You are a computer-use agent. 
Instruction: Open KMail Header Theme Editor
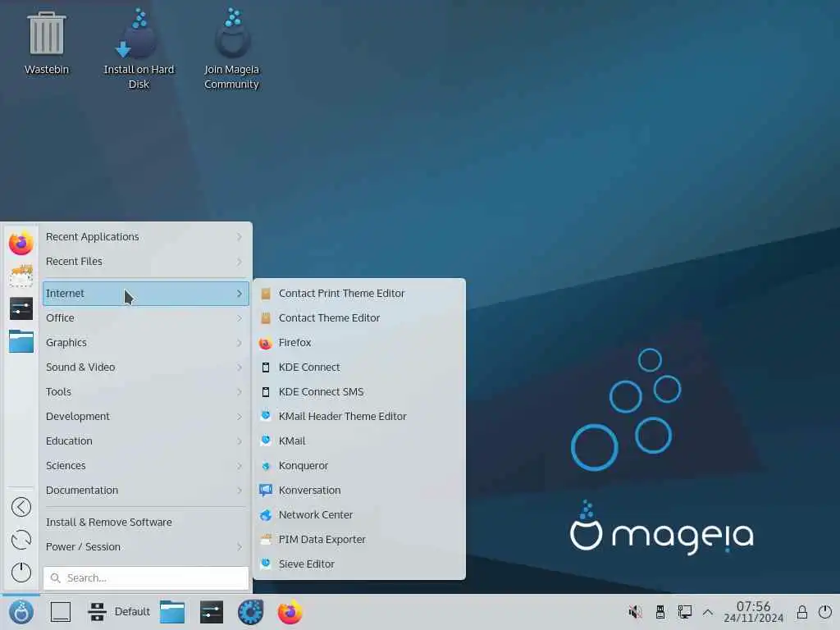359,417
